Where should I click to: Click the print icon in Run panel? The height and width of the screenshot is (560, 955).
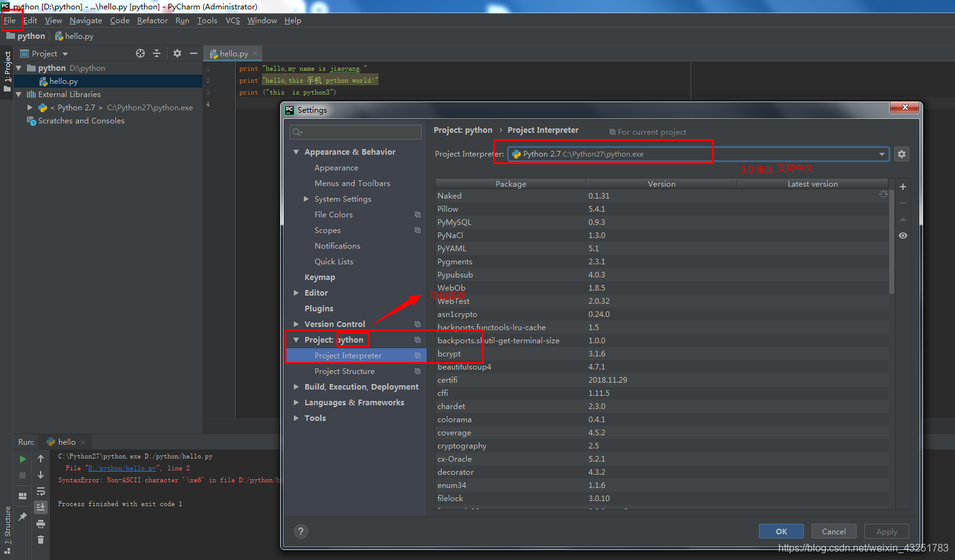(41, 524)
